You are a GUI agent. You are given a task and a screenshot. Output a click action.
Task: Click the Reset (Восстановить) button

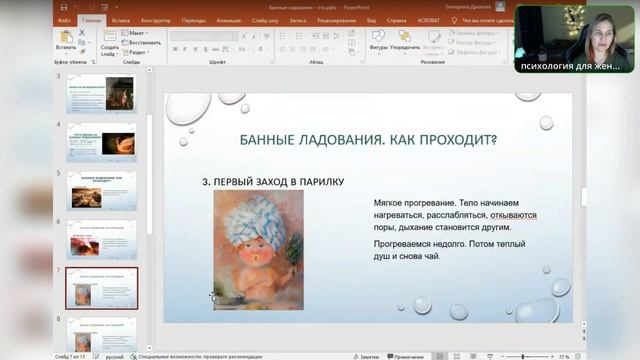click(141, 42)
